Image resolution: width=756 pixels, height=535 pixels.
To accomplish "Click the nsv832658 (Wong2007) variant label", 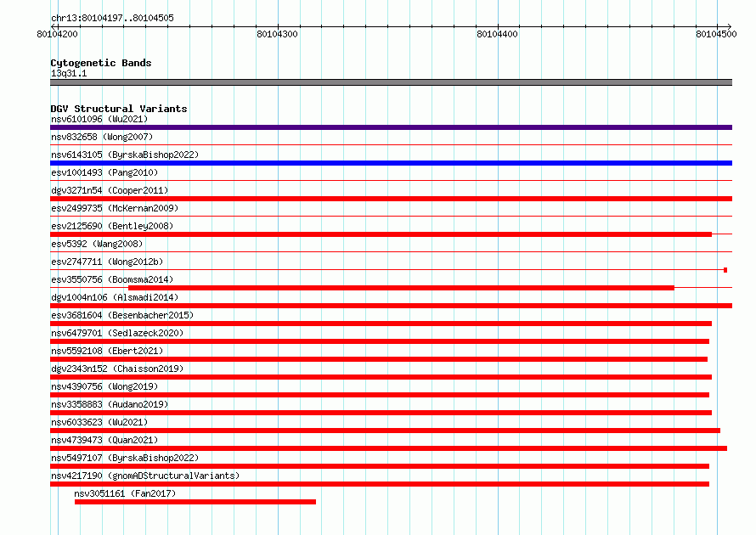I will coord(102,137).
